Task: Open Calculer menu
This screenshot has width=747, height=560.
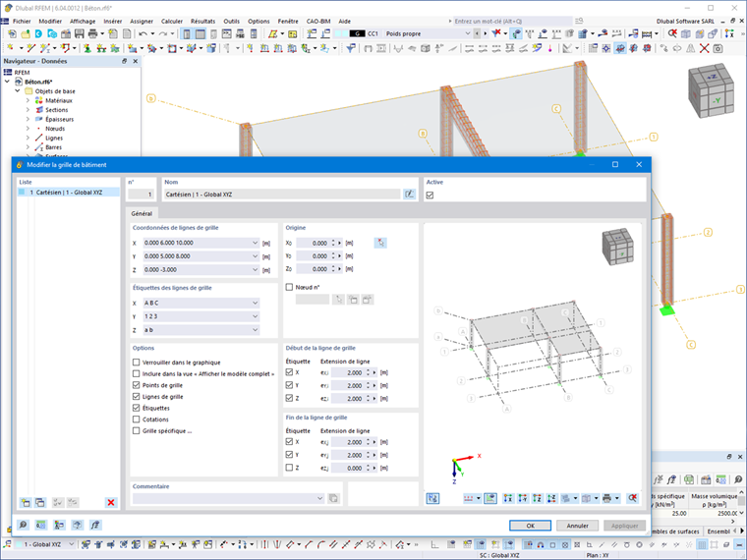Action: (x=171, y=21)
